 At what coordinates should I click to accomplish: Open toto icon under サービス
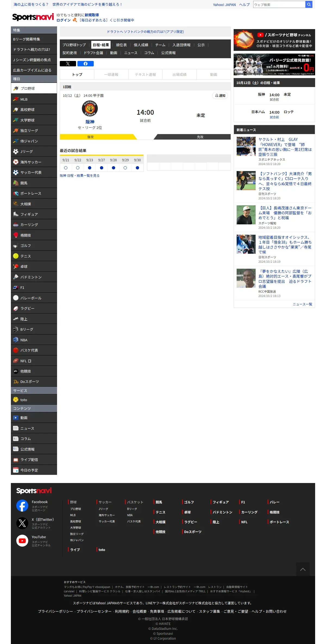click(x=16, y=400)
